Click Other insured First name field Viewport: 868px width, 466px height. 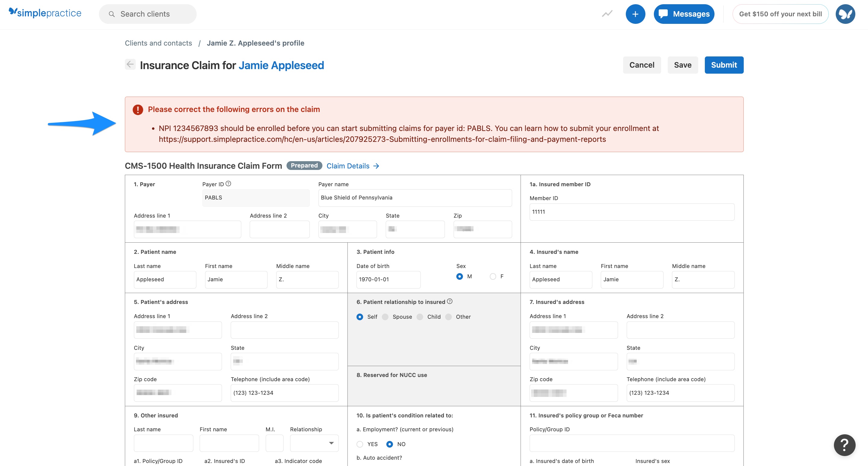[229, 443]
